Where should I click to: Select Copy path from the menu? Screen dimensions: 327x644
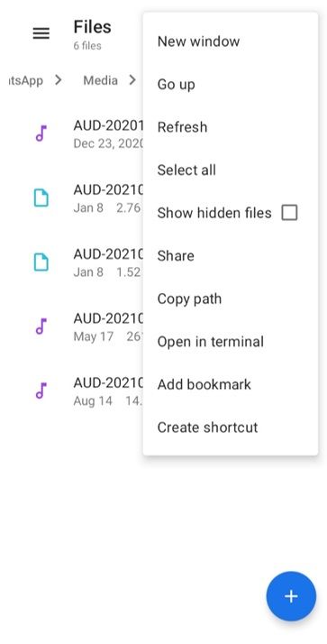(231, 299)
